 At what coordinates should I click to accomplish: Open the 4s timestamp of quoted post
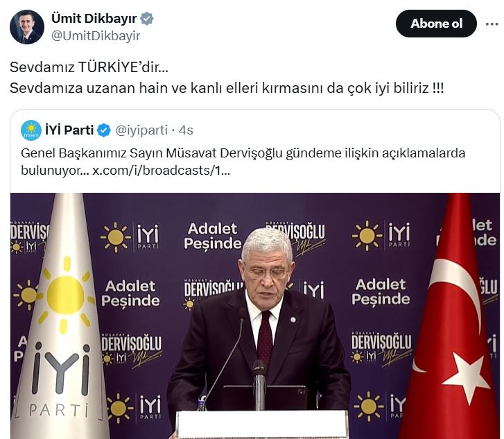[186, 130]
